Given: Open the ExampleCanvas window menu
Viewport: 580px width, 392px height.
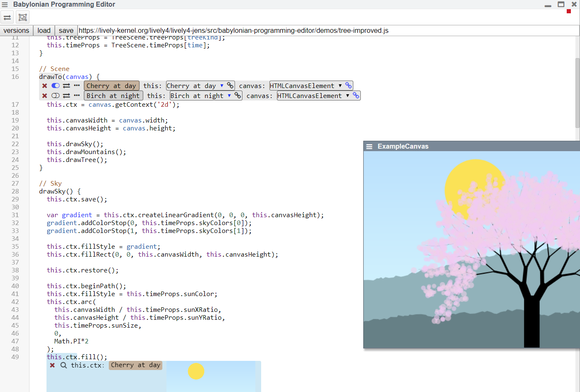Looking at the screenshot, I should pos(369,147).
